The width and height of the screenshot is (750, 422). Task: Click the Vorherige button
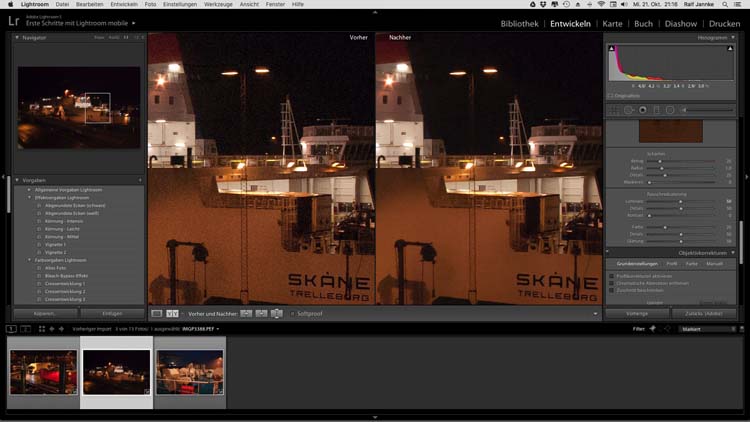coord(636,313)
